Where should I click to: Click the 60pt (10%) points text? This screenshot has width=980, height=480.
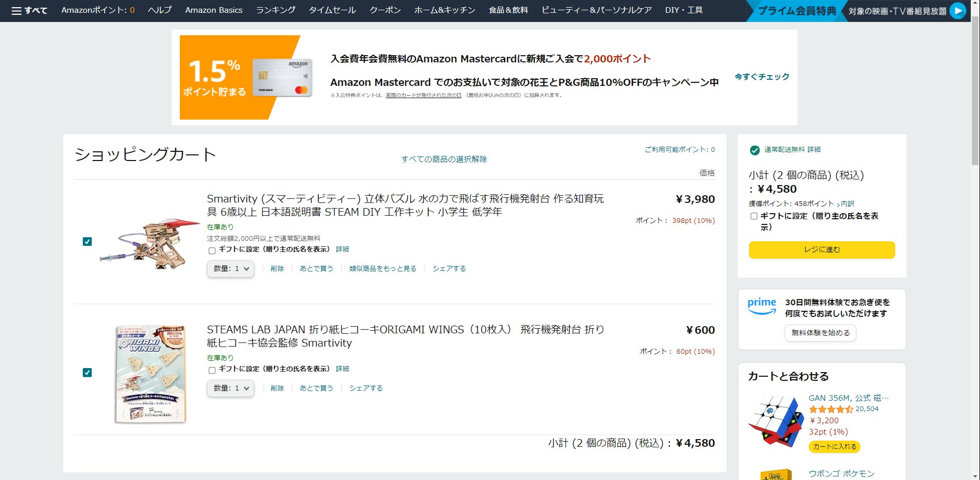point(695,352)
